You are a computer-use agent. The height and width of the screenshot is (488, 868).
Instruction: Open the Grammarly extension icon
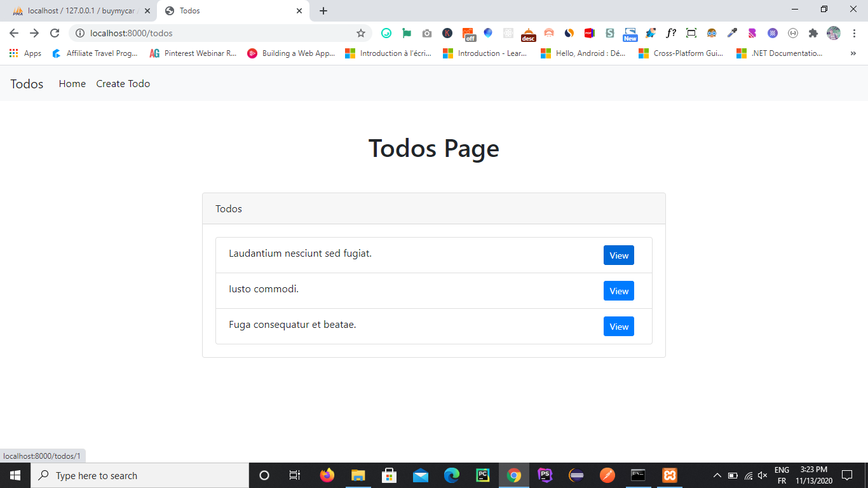(386, 33)
